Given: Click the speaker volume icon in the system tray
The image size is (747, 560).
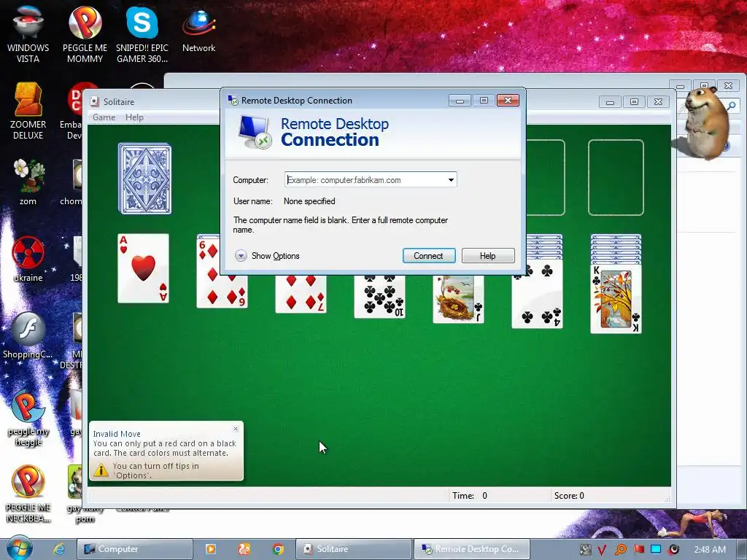Looking at the screenshot, I should click(x=673, y=550).
